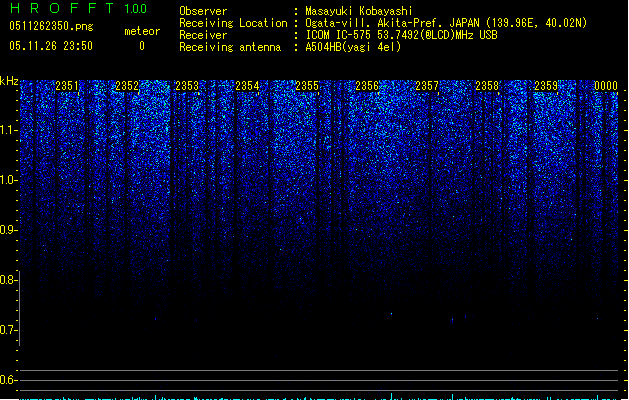Click the 2357 time marker

(x=427, y=86)
